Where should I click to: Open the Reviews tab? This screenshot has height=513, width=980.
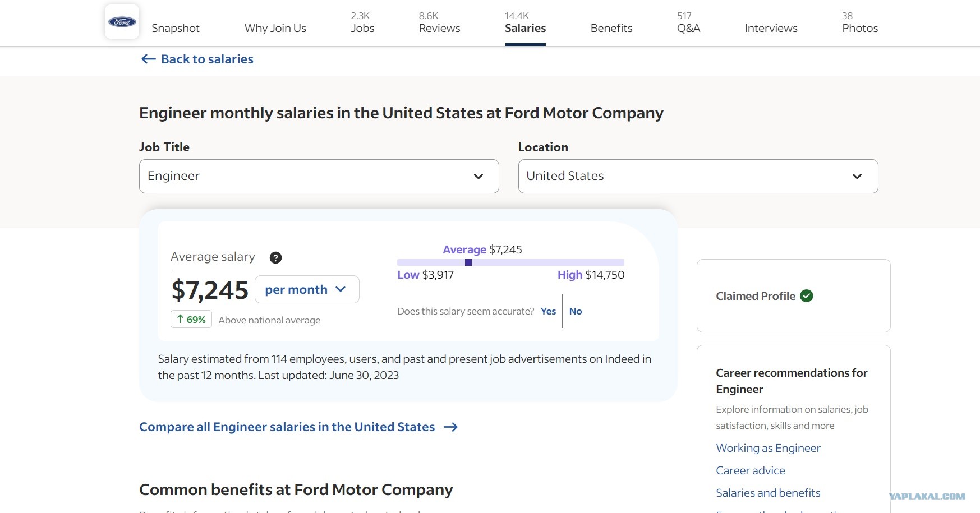[439, 22]
